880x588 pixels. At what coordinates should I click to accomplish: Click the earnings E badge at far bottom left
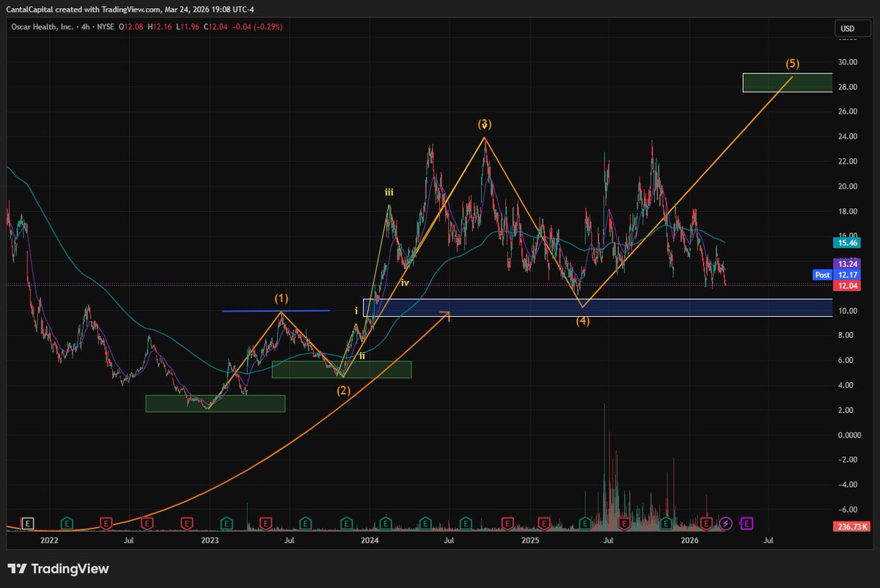click(x=27, y=523)
